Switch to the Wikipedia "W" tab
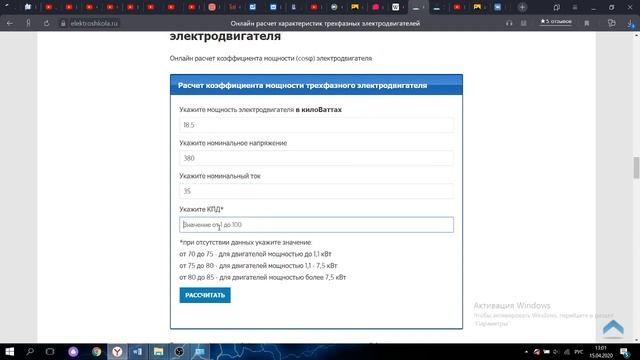The width and height of the screenshot is (640, 360). 395,7
